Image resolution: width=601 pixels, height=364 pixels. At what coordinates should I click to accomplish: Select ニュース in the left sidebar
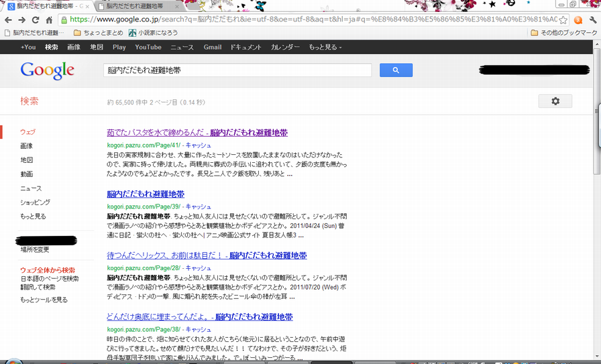31,188
